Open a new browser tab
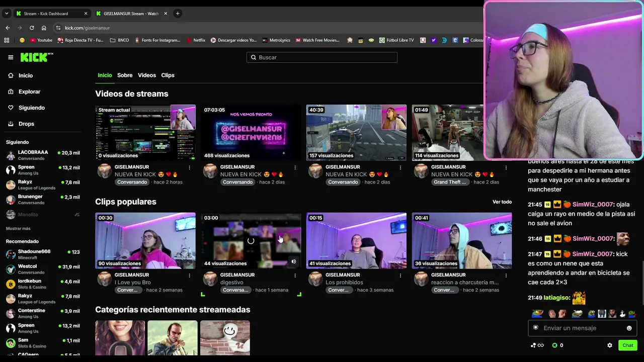The width and height of the screenshot is (644, 362). click(x=178, y=14)
